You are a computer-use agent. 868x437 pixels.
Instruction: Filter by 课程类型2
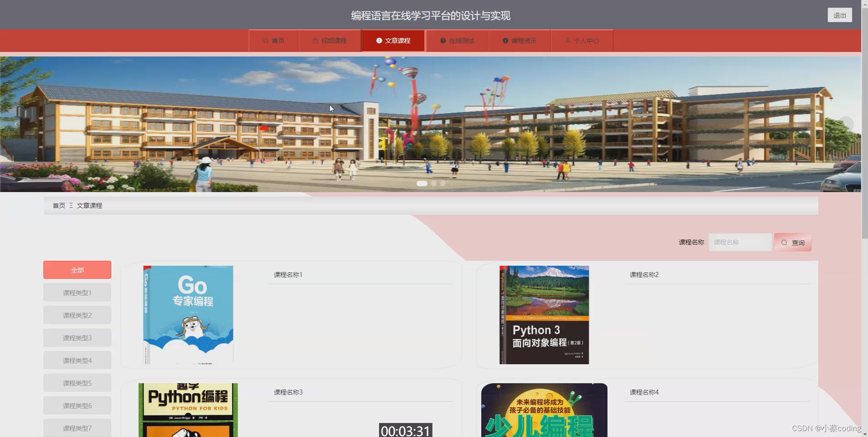click(77, 315)
